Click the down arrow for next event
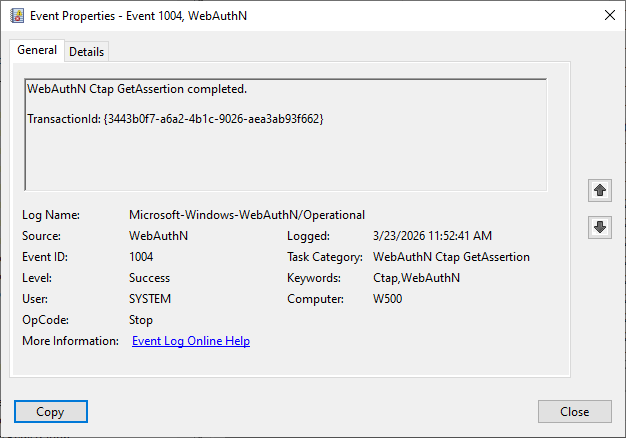Image resolution: width=626 pixels, height=438 pixels. pyautogui.click(x=600, y=227)
